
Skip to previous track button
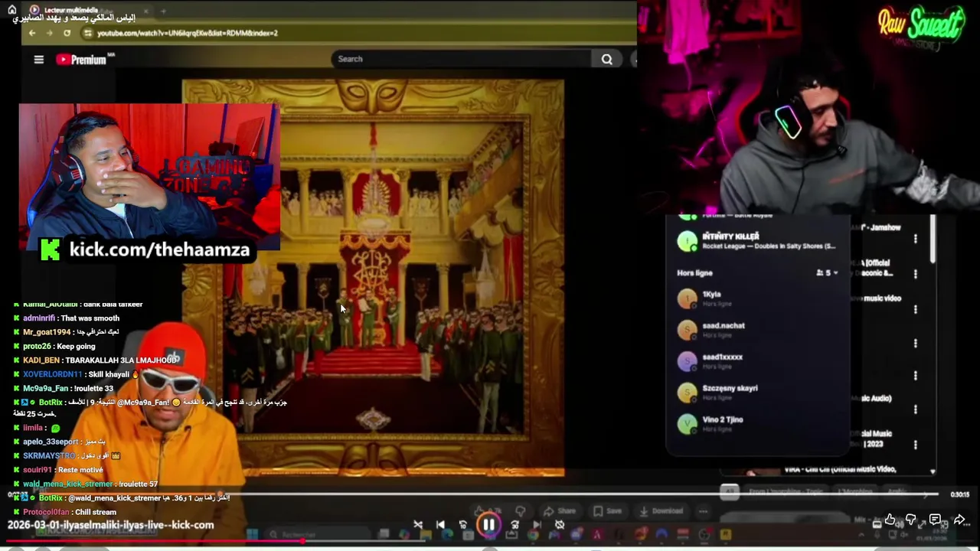tap(440, 524)
